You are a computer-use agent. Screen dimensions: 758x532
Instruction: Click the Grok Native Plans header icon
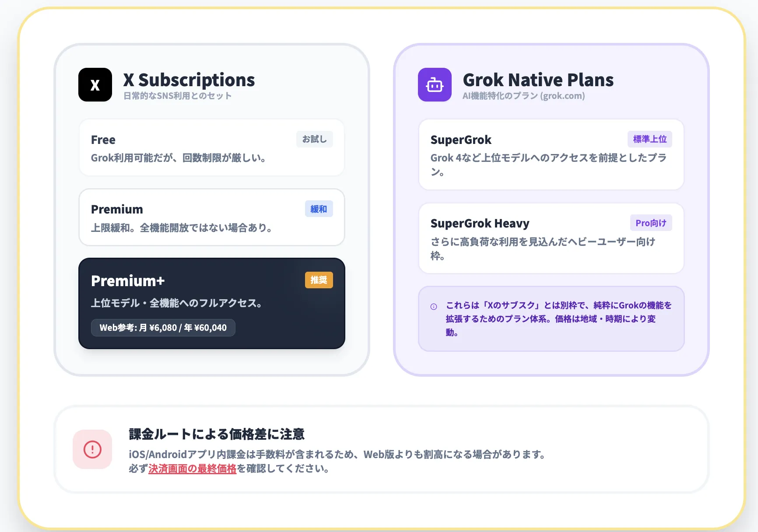[434, 84]
